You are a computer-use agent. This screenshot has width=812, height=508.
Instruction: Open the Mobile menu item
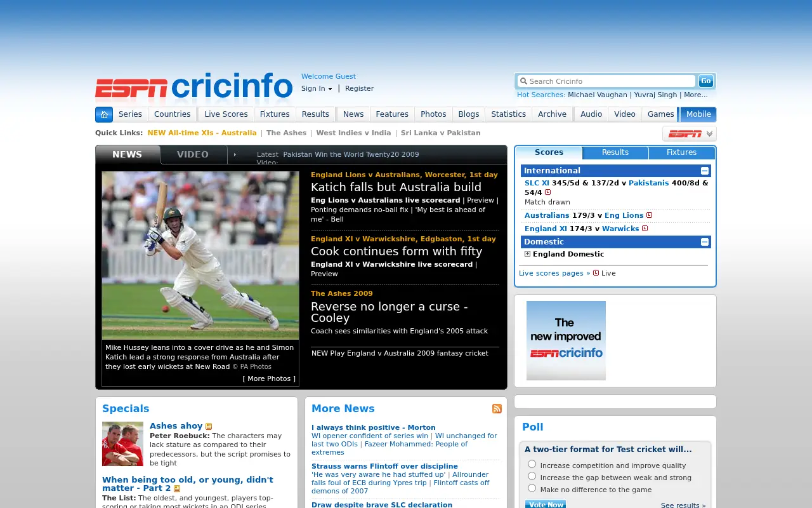698,114
